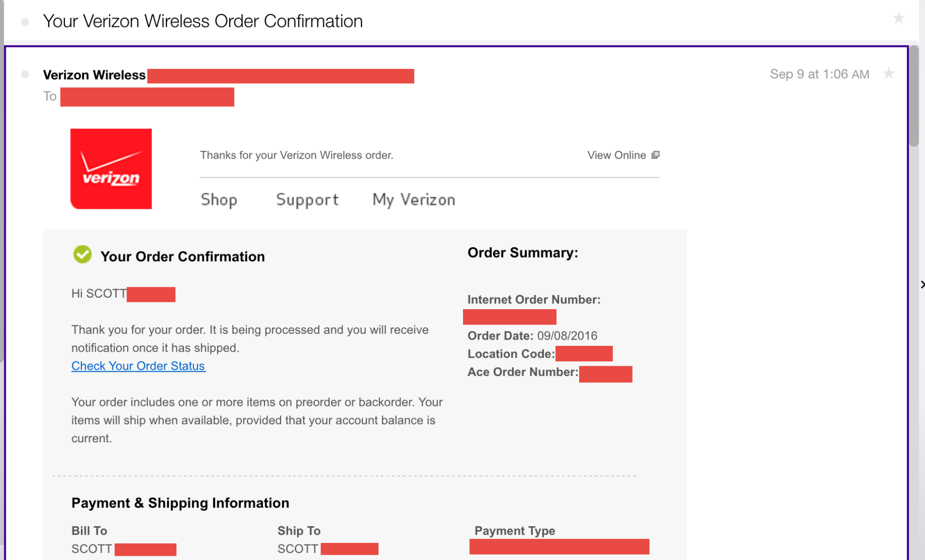Open Check Your Order Status link
This screenshot has height=560, width=925.
tap(138, 366)
